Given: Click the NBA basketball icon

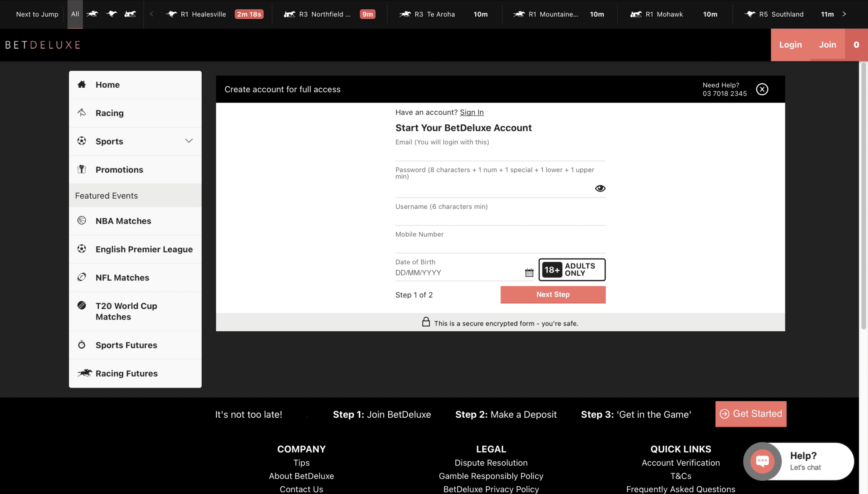Looking at the screenshot, I should point(82,220).
